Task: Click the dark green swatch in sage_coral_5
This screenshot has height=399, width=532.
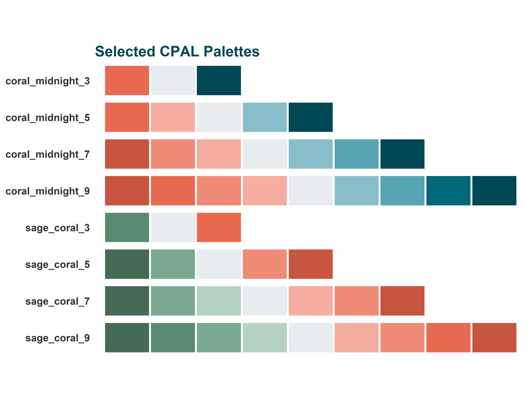Action: coord(127,264)
